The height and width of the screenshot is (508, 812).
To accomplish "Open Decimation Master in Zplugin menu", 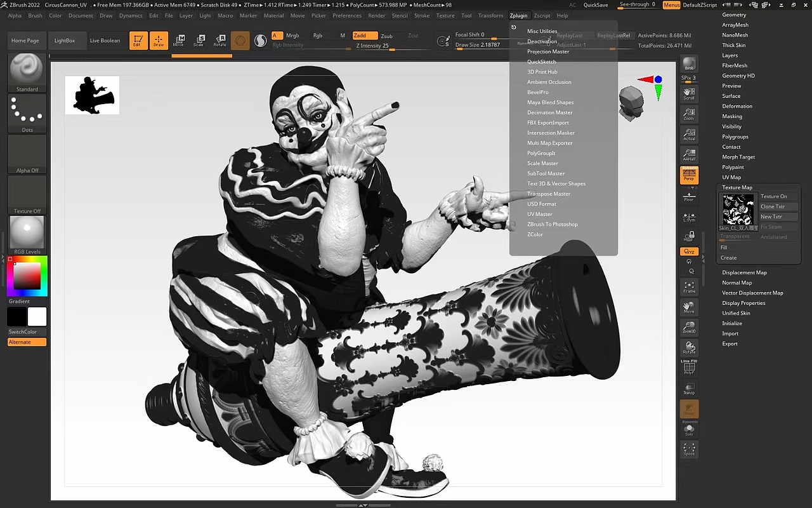I will tap(550, 112).
